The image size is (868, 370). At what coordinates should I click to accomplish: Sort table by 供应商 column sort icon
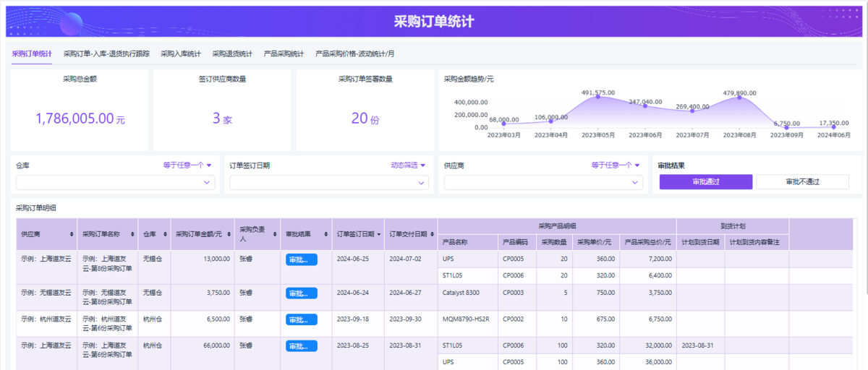(x=71, y=234)
